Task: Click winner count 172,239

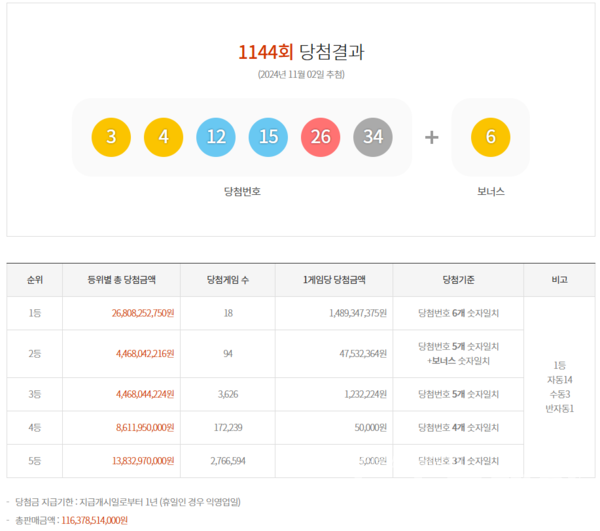Action: (x=228, y=427)
